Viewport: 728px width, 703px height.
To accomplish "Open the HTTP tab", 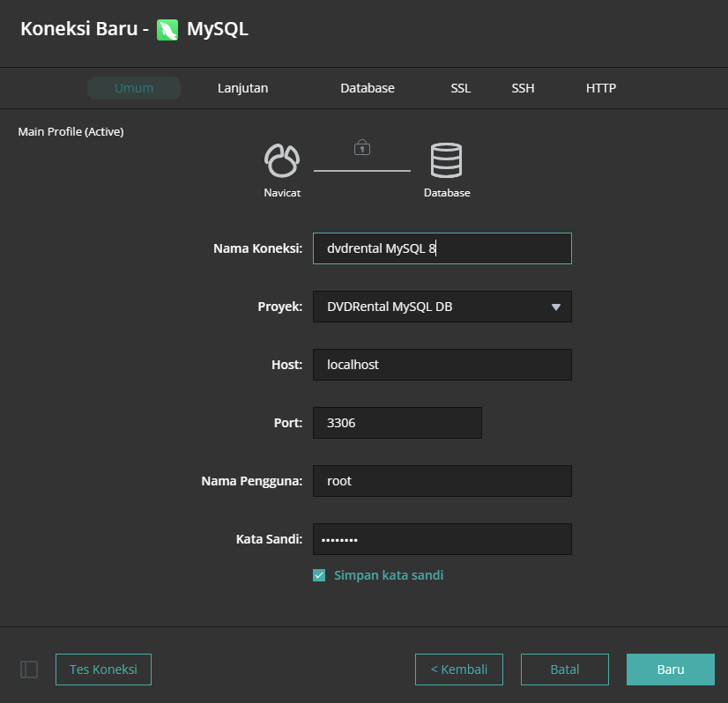I will (601, 88).
